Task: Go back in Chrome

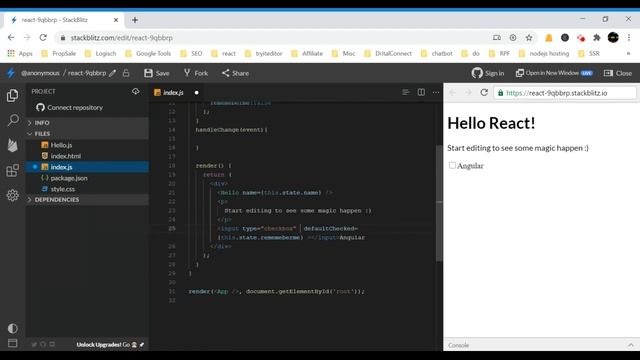Action: [11, 38]
